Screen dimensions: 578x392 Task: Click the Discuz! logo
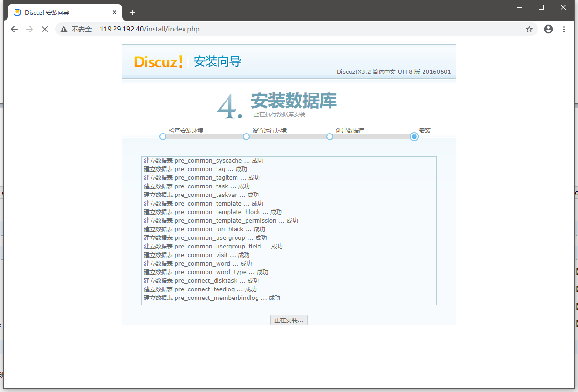pyautogui.click(x=158, y=62)
